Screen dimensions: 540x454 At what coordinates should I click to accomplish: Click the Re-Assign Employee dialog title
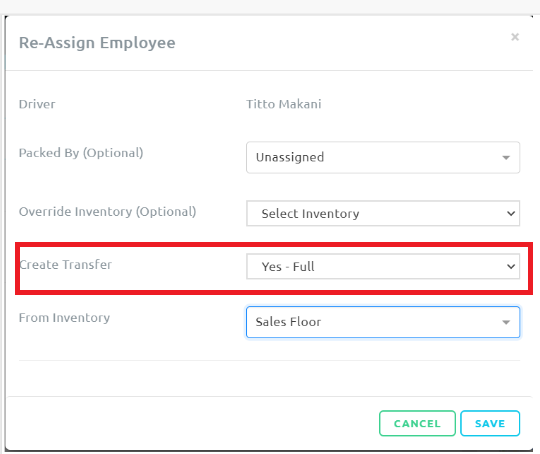pos(97,43)
